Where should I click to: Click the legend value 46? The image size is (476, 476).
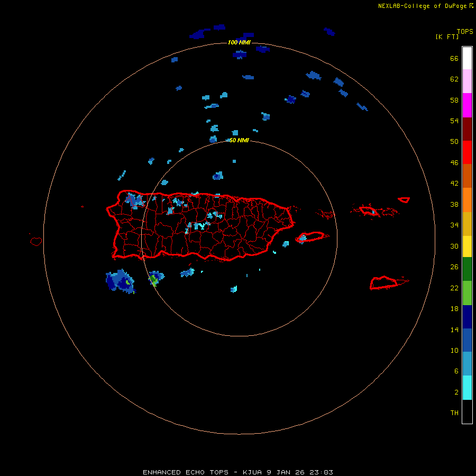point(454,163)
